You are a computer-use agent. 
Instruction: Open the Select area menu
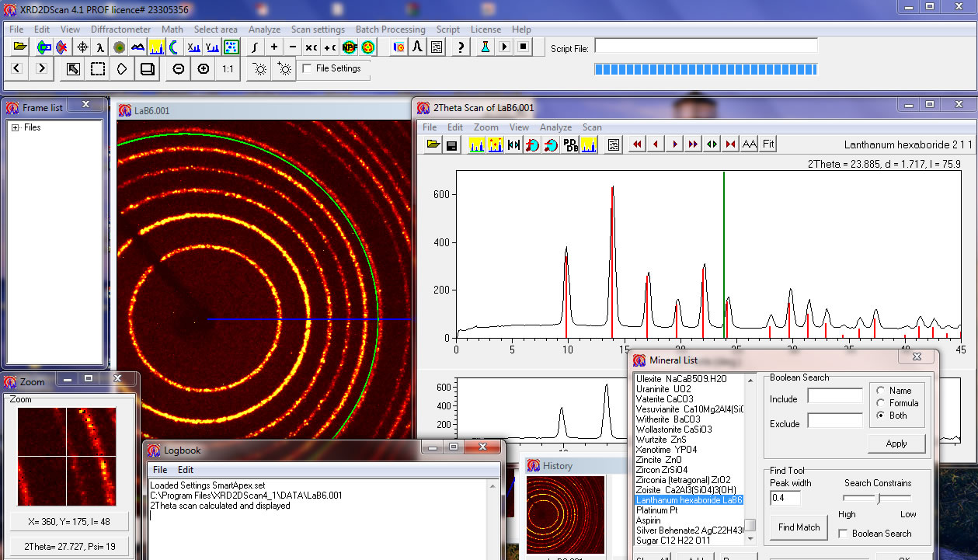216,30
